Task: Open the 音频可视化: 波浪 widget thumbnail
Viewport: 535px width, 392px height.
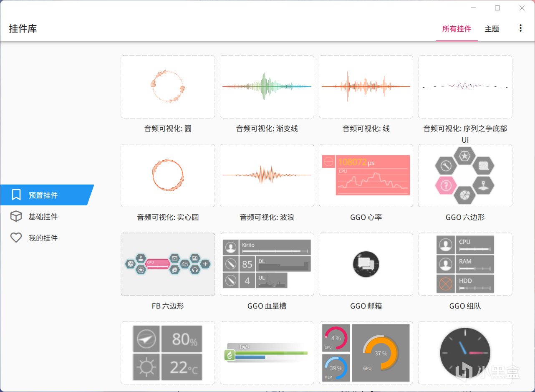Action: pyautogui.click(x=267, y=175)
